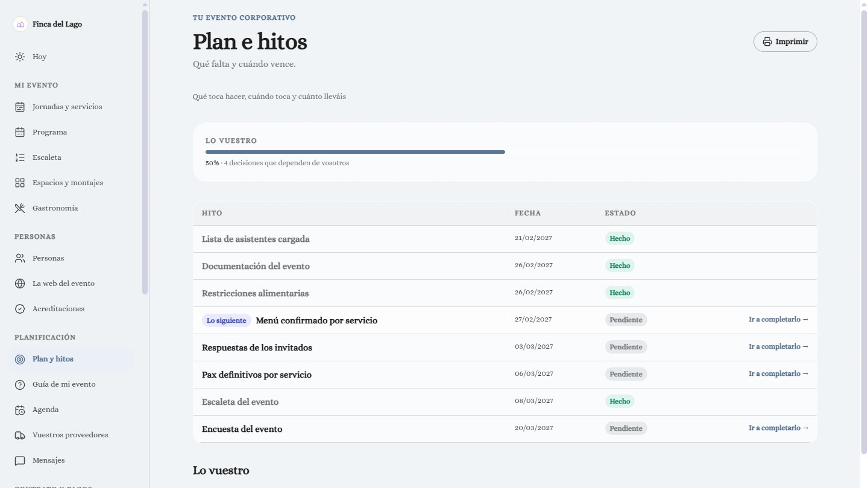
Task: Go to La web del evento
Action: click(71, 284)
